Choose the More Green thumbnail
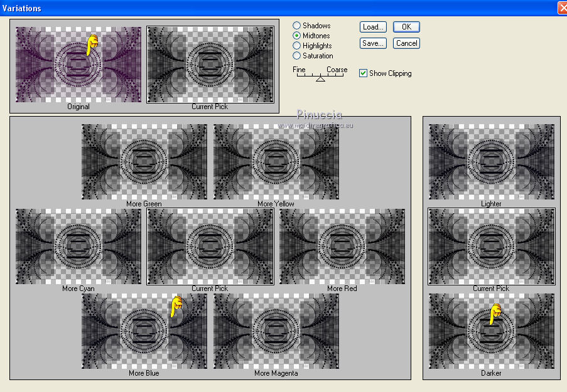The width and height of the screenshot is (567, 392). 144,162
